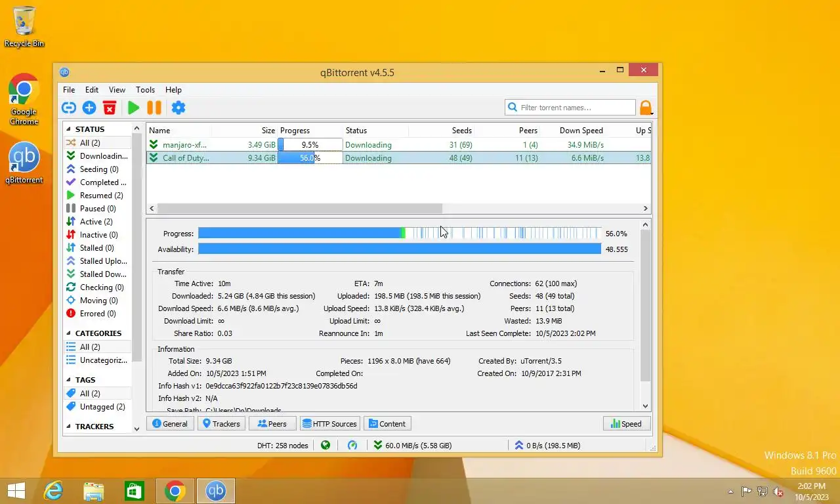
Task: Collapse the STATUS section
Action: [x=69, y=129]
